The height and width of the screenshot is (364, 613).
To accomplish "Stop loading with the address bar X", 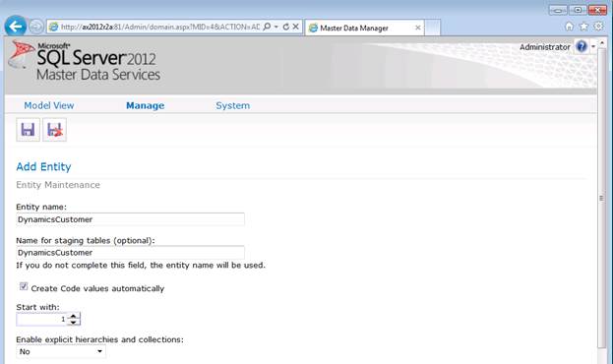I will pyautogui.click(x=296, y=27).
